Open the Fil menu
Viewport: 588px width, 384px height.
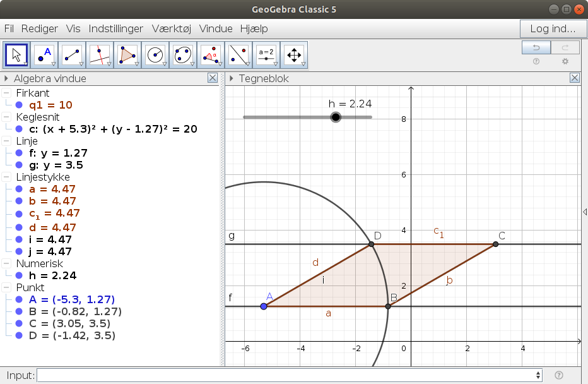[x=9, y=28]
